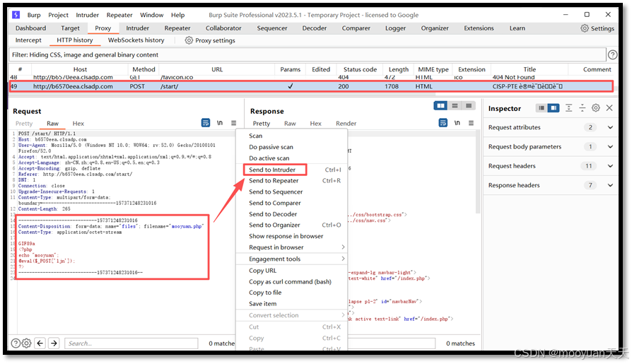Open the Intruder menu in menu bar
The image size is (632, 364).
(88, 15)
